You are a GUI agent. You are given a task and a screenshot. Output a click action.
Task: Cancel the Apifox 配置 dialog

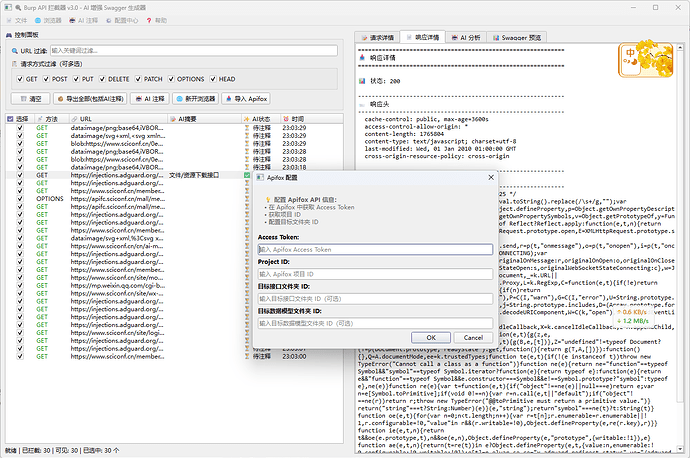point(473,338)
